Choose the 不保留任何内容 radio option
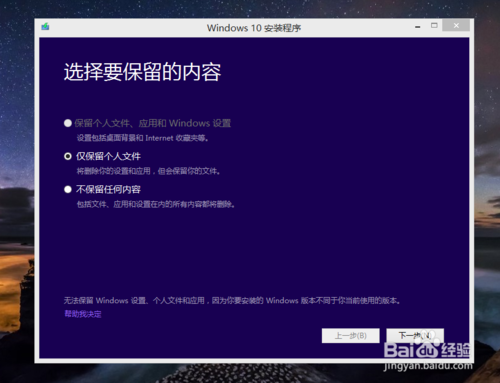The height and width of the screenshot is (383, 500). pyautogui.click(x=68, y=189)
